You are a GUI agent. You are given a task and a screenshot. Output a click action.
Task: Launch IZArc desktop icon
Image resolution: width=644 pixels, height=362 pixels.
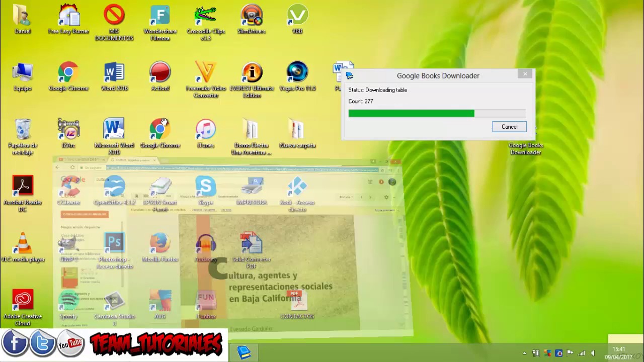(68, 133)
